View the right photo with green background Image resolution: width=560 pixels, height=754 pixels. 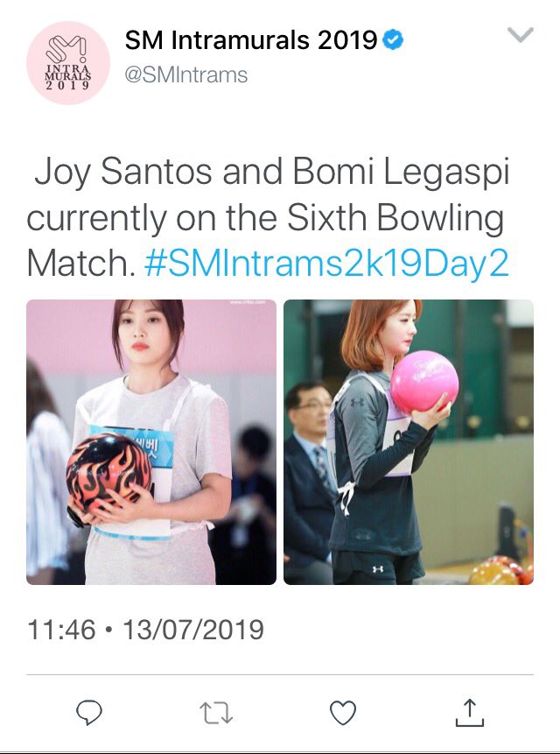pyautogui.click(x=409, y=442)
